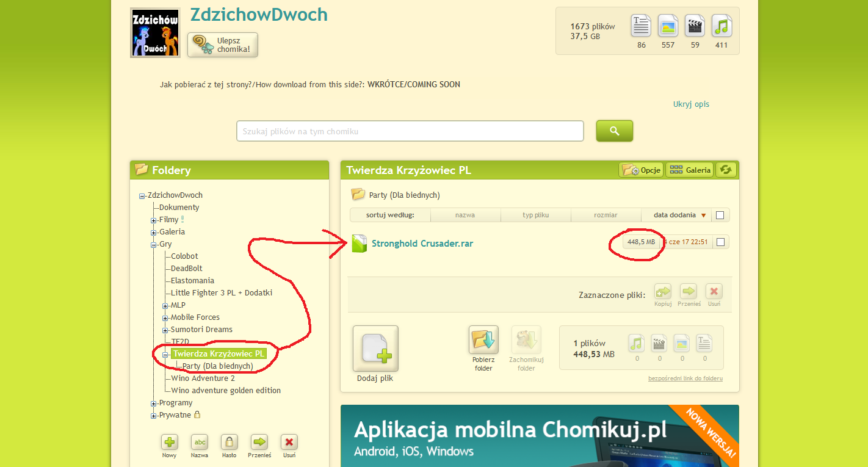Open bezpośredni link do folderu
Screen dimensions: 868x467
click(685, 378)
